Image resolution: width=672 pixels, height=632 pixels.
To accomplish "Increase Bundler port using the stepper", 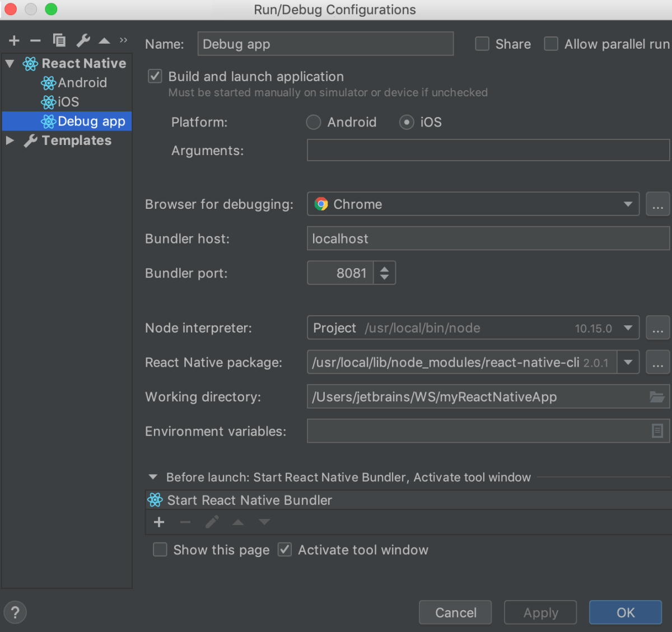I will click(x=385, y=268).
